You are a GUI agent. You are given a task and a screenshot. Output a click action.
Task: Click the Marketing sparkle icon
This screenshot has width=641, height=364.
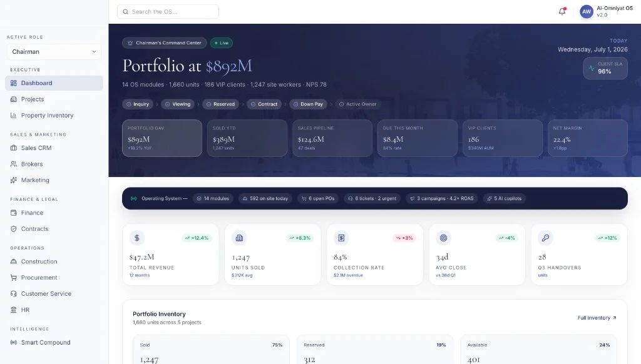tap(14, 180)
